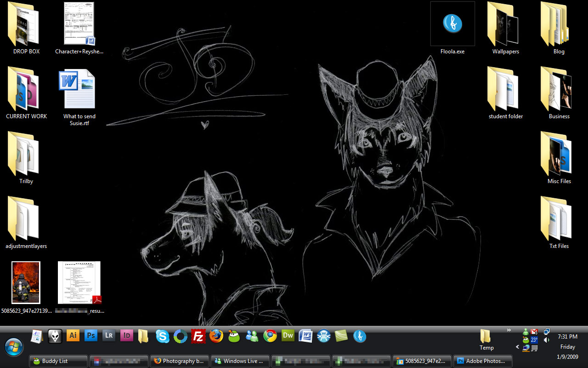Open the folder shortcut in quick launch

tap(143, 336)
